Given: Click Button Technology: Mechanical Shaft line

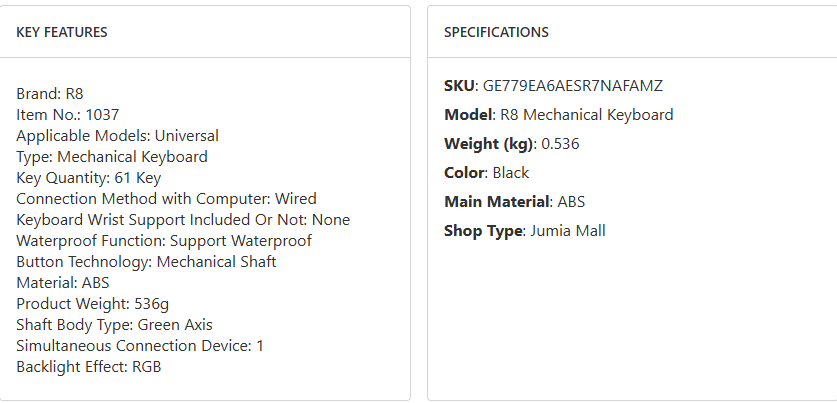Looking at the screenshot, I should [x=146, y=262].
